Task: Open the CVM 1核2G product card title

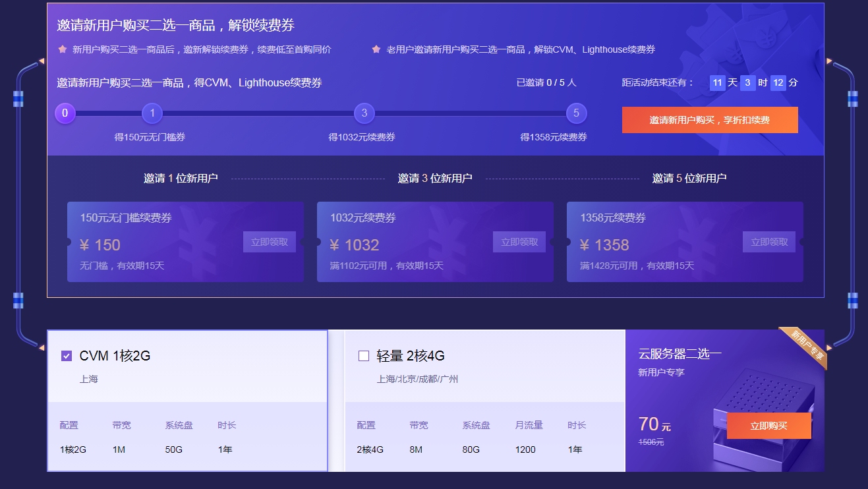Action: click(115, 356)
